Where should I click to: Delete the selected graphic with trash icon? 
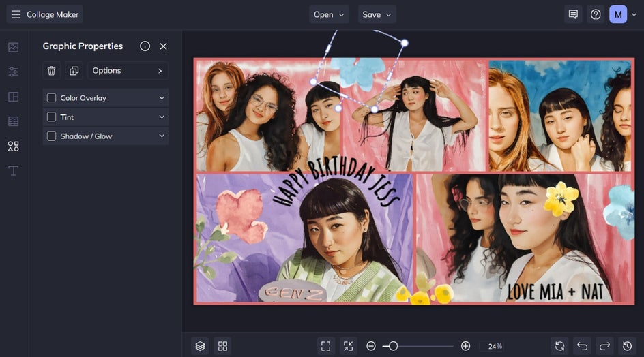[x=51, y=71]
